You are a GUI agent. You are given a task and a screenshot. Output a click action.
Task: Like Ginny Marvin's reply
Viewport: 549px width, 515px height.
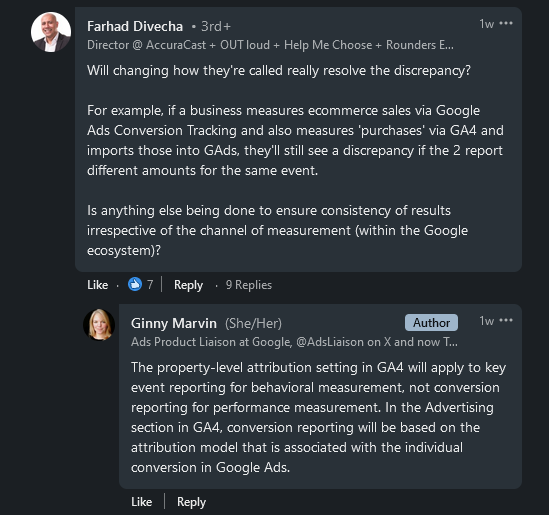pyautogui.click(x=141, y=502)
